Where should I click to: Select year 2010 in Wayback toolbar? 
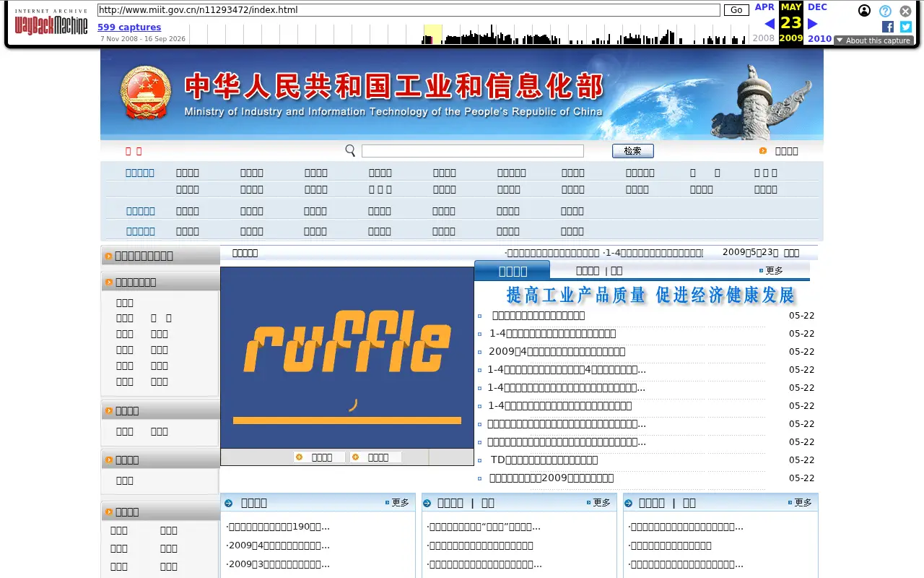coord(819,38)
